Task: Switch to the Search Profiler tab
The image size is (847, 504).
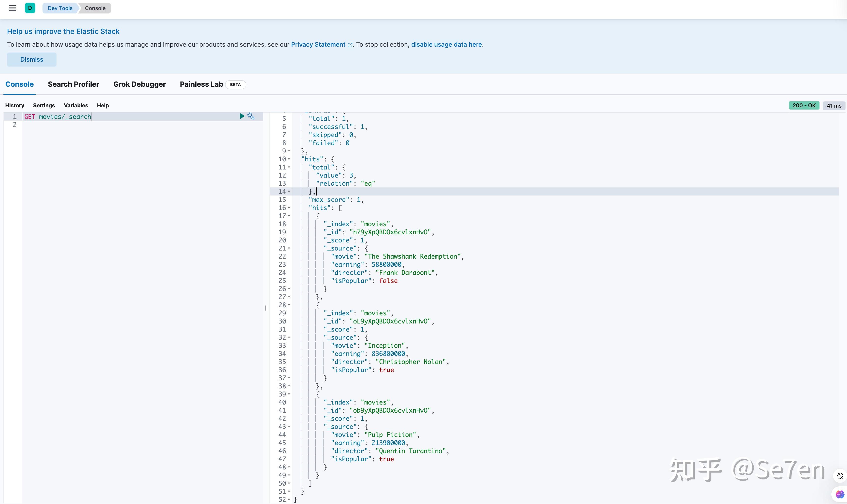Action: (73, 84)
